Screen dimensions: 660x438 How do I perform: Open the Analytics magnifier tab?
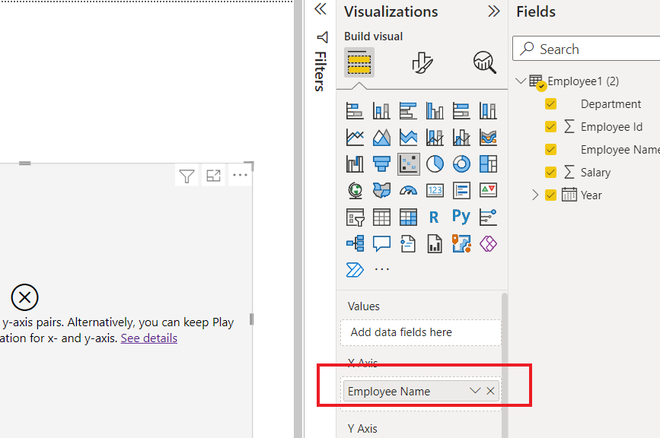[x=484, y=63]
